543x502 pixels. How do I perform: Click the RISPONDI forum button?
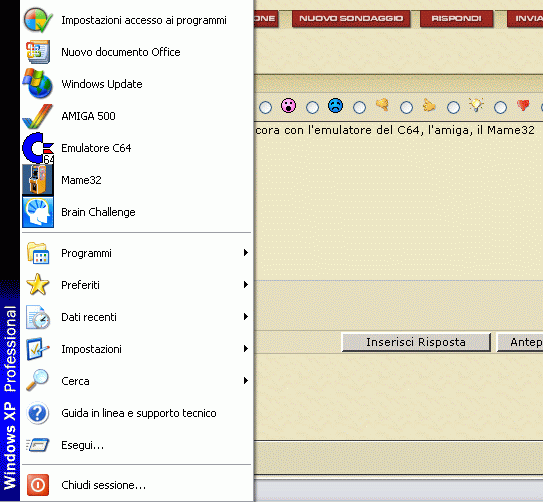coord(456,18)
